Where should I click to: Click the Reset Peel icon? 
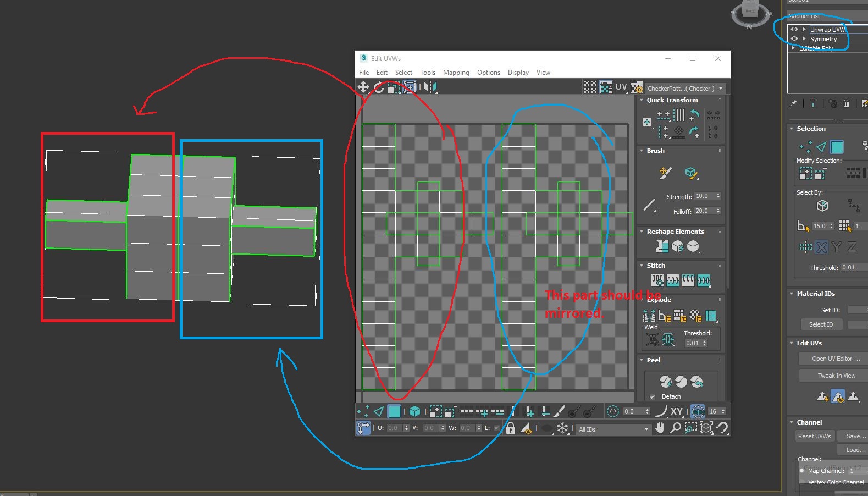pos(696,381)
